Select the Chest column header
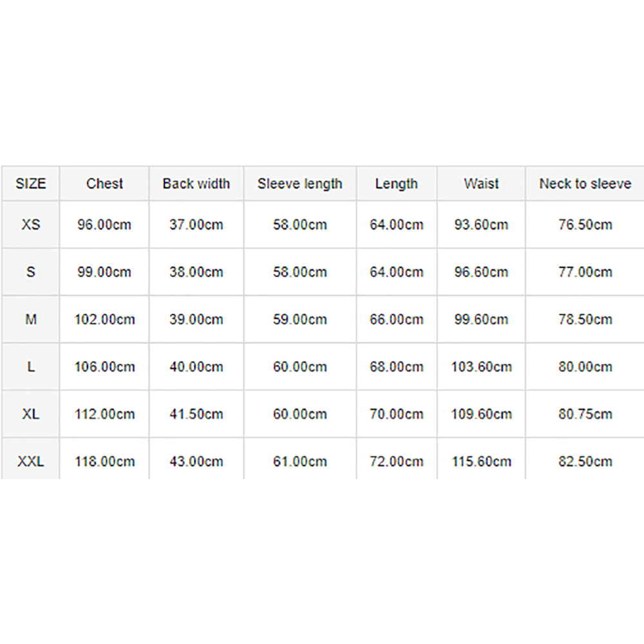644x644 pixels. point(104,184)
